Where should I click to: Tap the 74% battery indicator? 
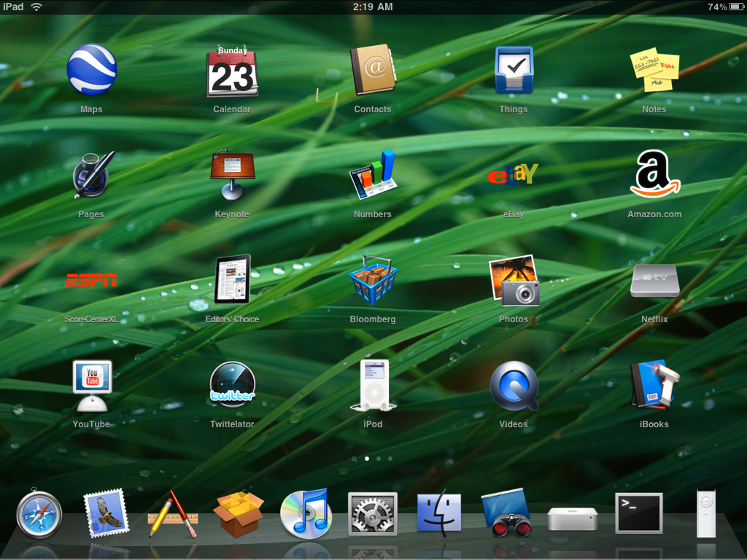click(726, 7)
